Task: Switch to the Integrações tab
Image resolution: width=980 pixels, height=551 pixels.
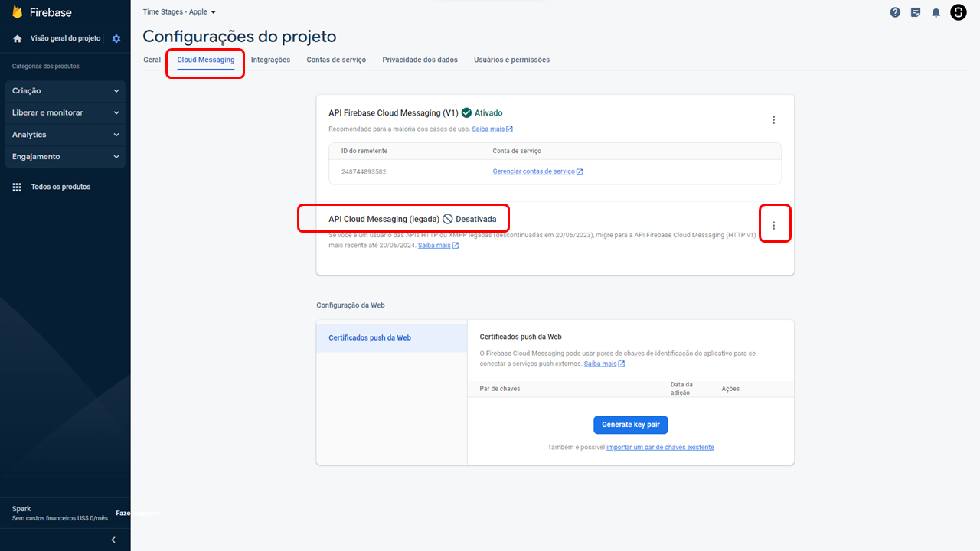Action: [x=270, y=60]
